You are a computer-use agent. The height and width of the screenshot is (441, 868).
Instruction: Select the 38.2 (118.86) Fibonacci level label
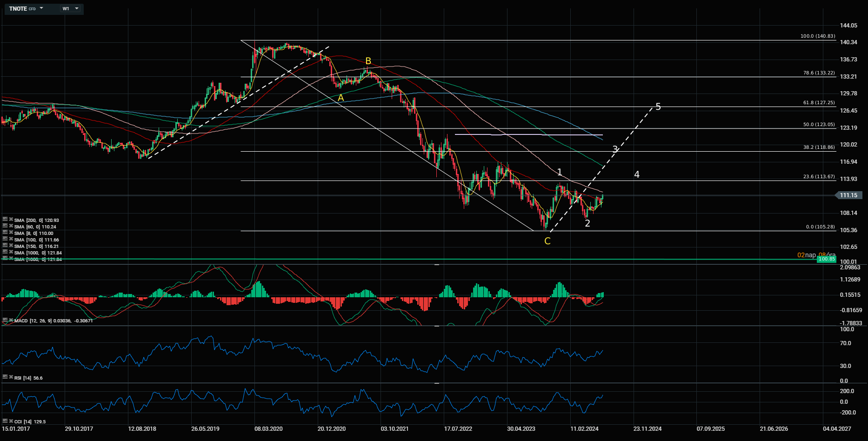tap(819, 147)
